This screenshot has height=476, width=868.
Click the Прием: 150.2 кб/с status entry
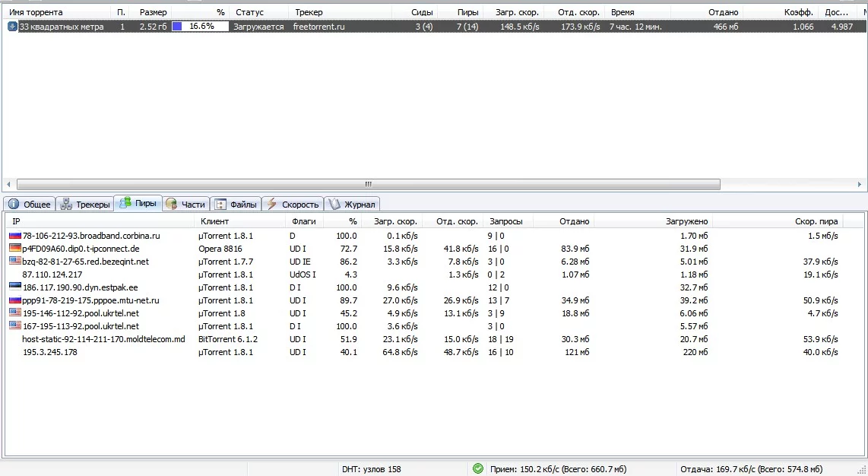point(558,469)
